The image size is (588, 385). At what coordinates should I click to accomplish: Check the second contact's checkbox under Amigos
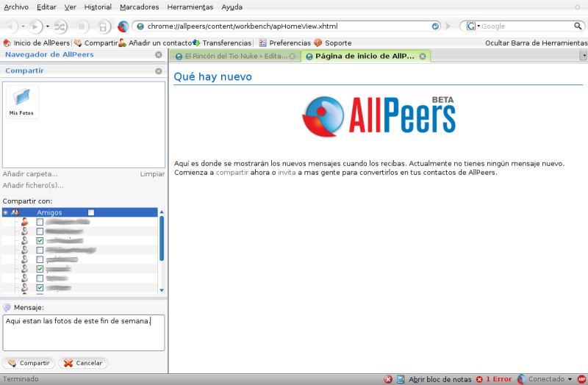[x=40, y=231]
